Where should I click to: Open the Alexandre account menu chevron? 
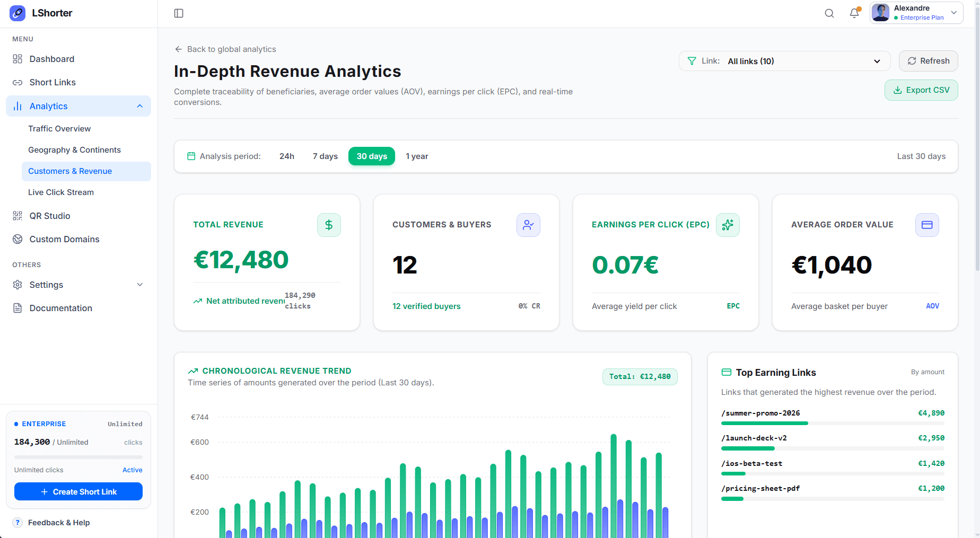coord(954,13)
